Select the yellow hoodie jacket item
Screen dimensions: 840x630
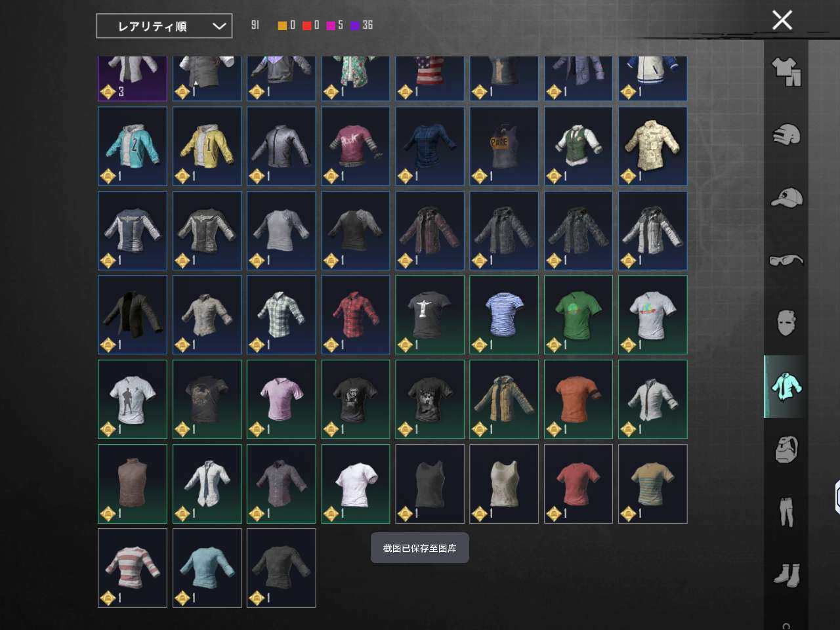point(207,146)
